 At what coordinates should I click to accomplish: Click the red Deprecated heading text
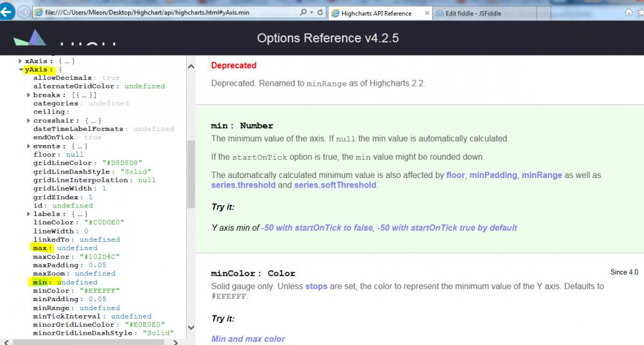click(x=234, y=65)
